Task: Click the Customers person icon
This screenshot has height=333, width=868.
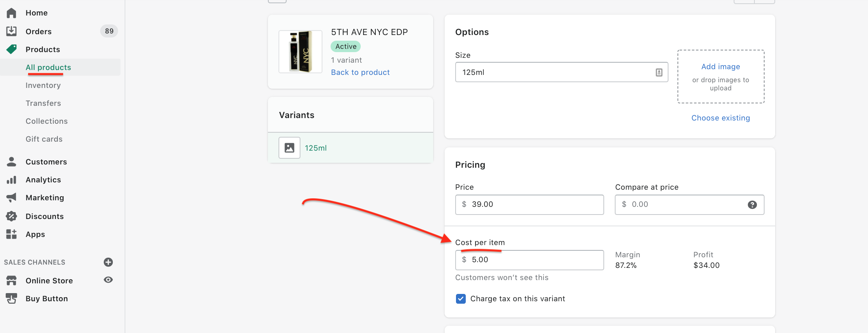Action: [x=11, y=162]
